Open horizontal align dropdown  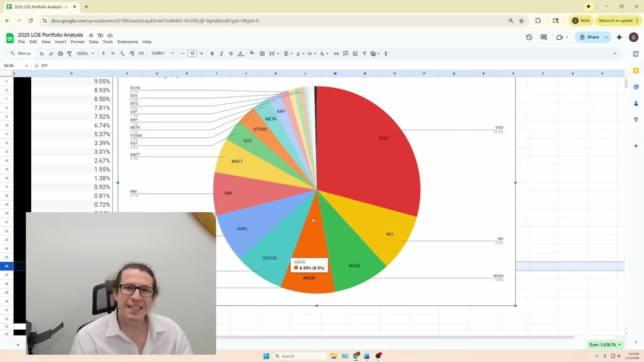point(287,53)
